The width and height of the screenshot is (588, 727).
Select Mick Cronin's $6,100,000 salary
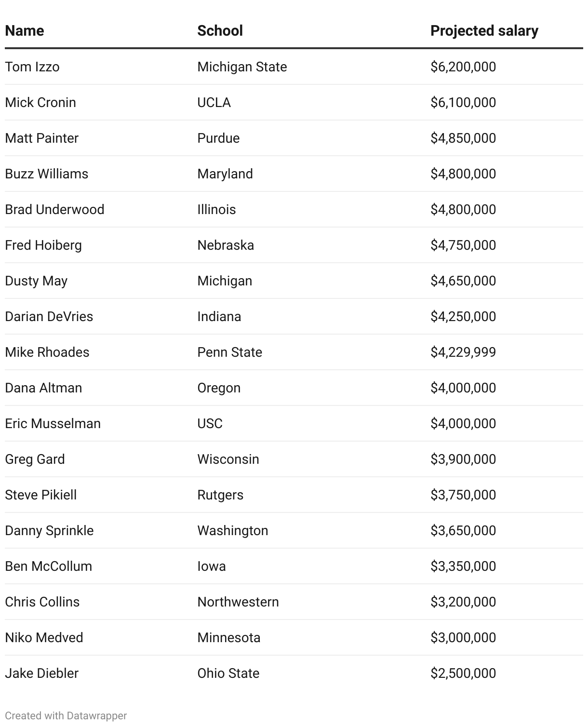[463, 102]
